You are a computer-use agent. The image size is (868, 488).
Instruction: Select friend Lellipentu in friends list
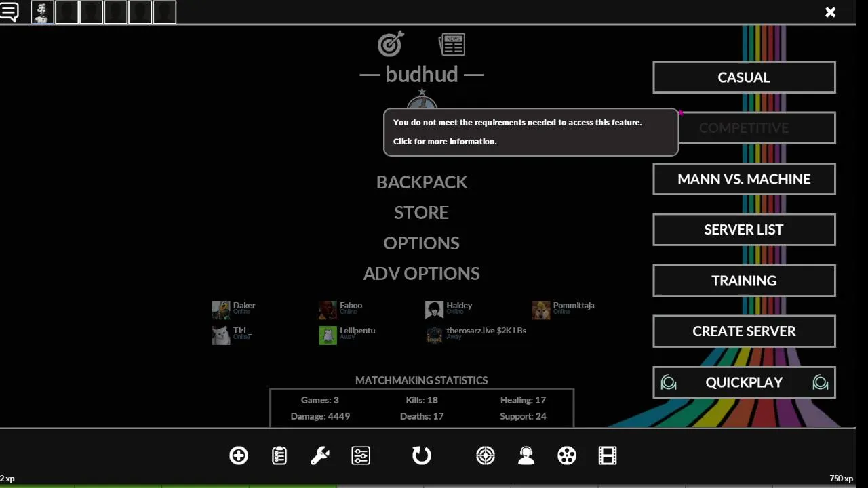click(x=347, y=335)
